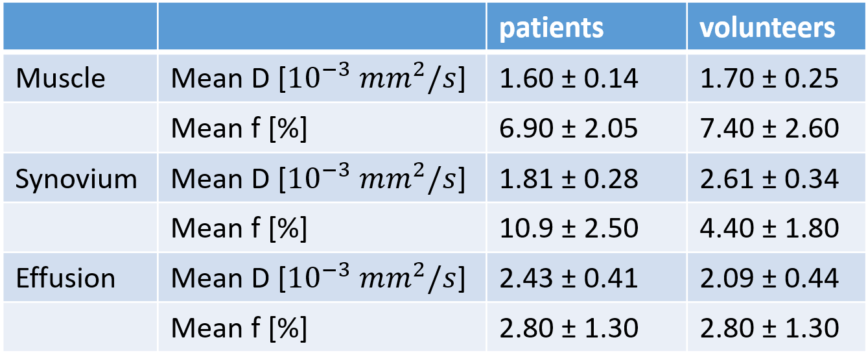
Task: Click the Mean D label in the Synovium row
Action: pos(318,178)
